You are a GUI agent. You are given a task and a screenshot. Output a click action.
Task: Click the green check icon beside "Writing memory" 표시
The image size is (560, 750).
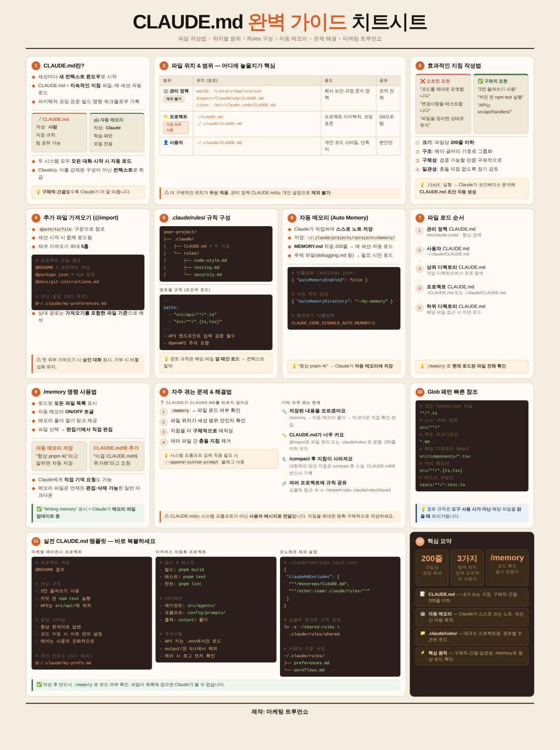point(39,509)
